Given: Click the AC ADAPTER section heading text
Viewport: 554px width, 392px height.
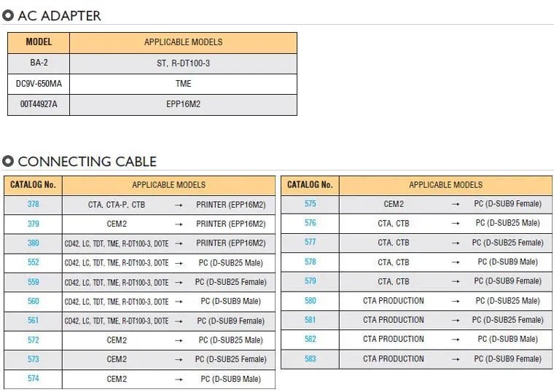Looking at the screenshot, I should 59,15.
